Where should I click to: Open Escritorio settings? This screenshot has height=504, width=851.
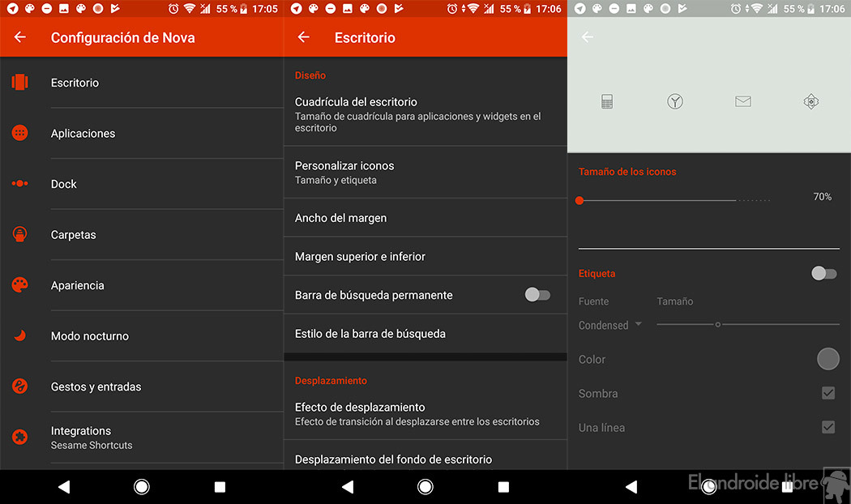pyautogui.click(x=142, y=83)
